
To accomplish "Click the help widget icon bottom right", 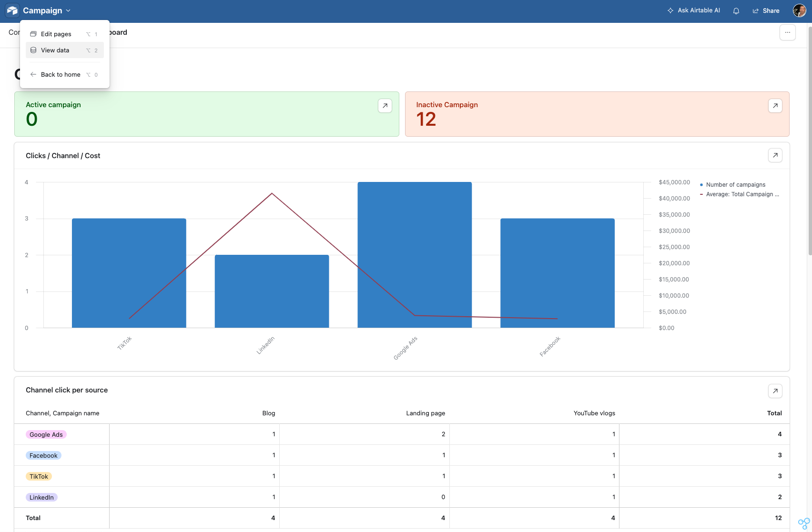I will coord(803,523).
